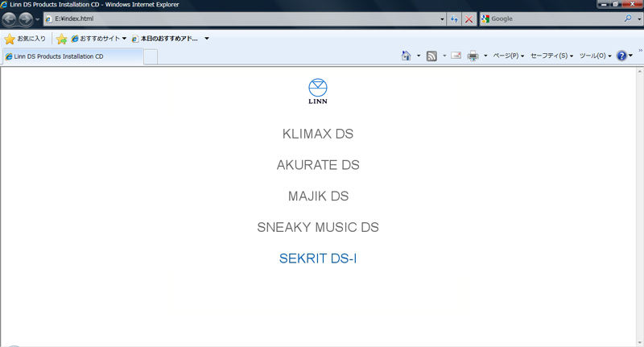This screenshot has width=644, height=347.
Task: Expand dropdown next to 本日のおすすめアド...
Action: [207, 39]
